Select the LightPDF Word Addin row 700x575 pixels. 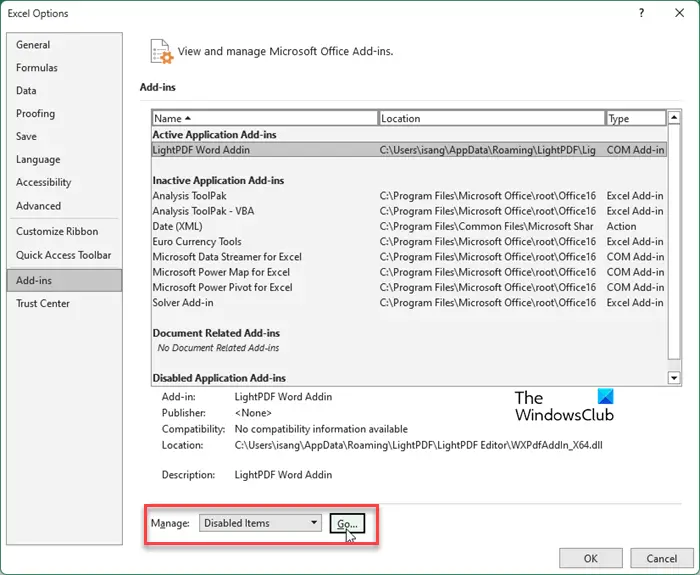409,150
